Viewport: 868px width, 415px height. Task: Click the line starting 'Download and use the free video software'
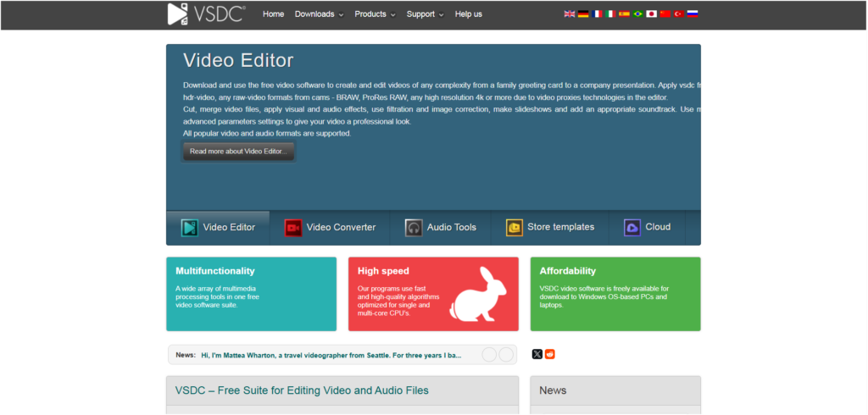click(442, 86)
